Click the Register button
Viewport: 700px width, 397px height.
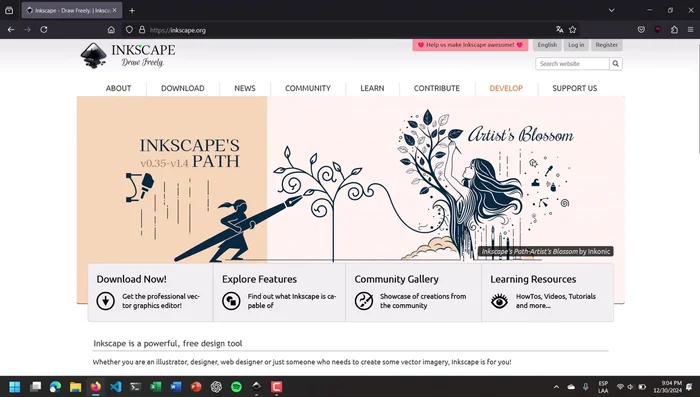[607, 45]
